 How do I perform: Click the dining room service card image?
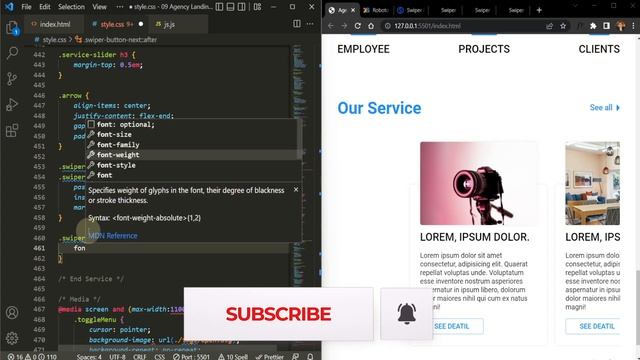point(593,183)
